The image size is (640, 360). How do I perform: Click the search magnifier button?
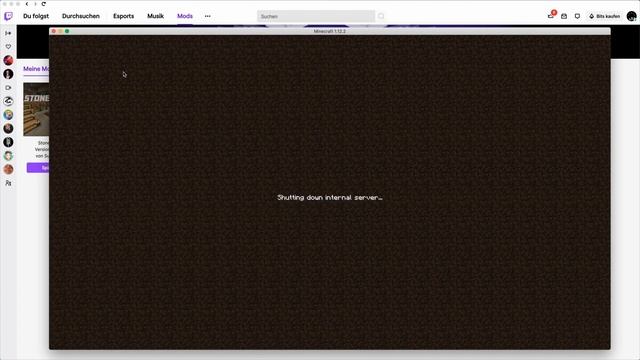pos(381,16)
